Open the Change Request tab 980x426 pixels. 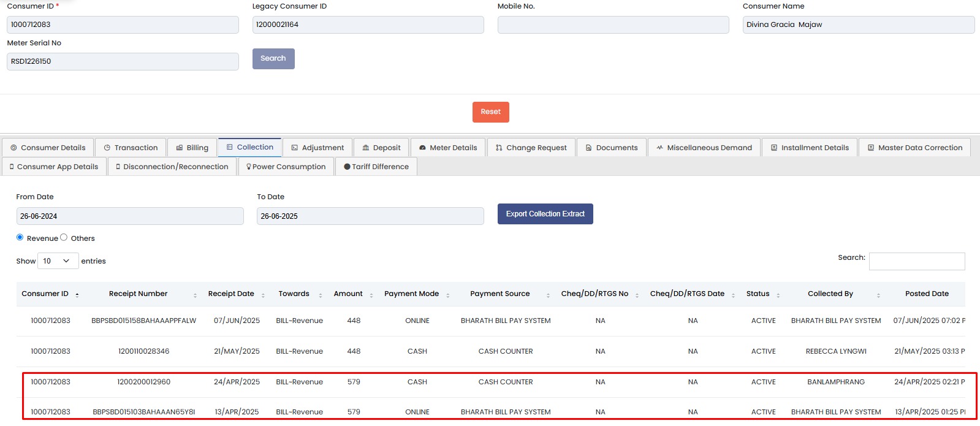531,148
